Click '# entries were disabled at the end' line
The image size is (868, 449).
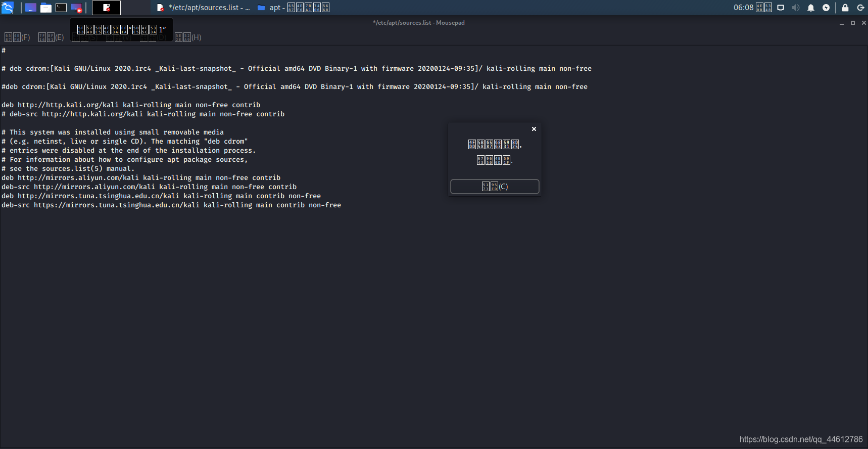[x=129, y=150]
